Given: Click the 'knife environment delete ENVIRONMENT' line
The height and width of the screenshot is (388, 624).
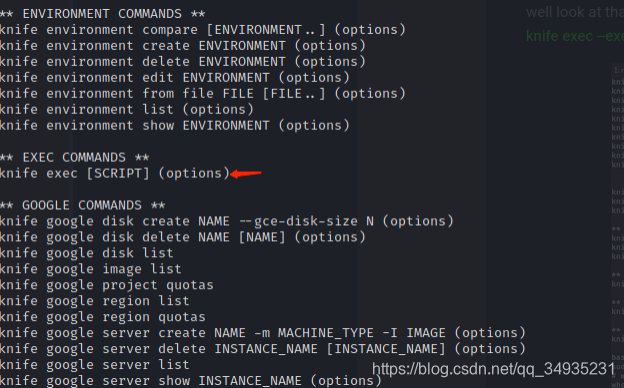Looking at the screenshot, I should pos(183,62).
